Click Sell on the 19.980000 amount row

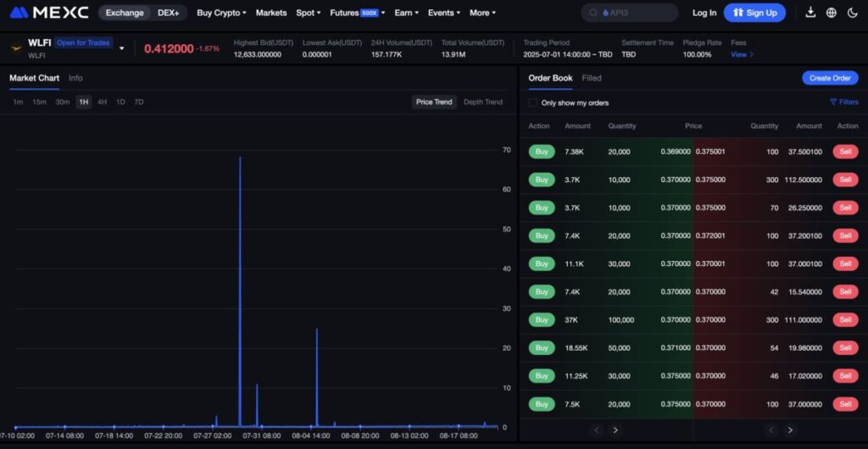pos(845,348)
